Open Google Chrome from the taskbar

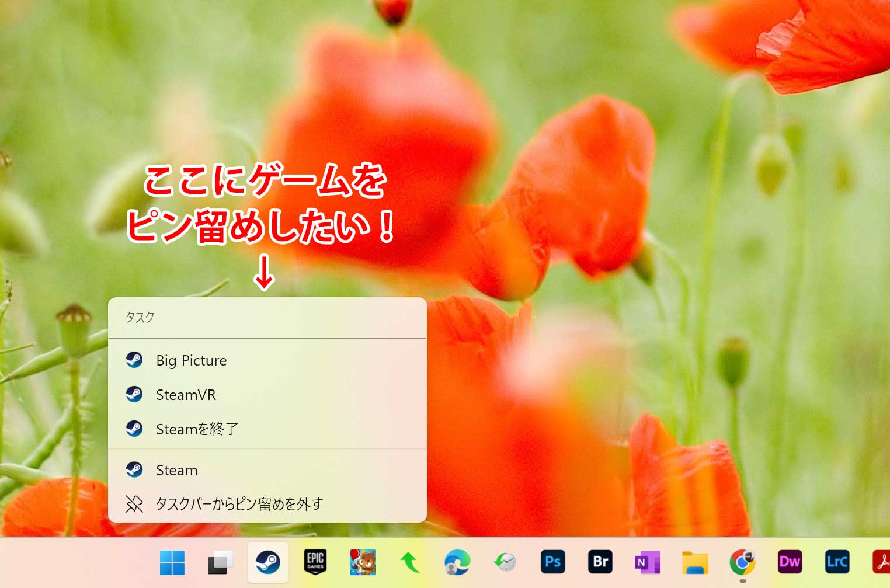point(742,562)
